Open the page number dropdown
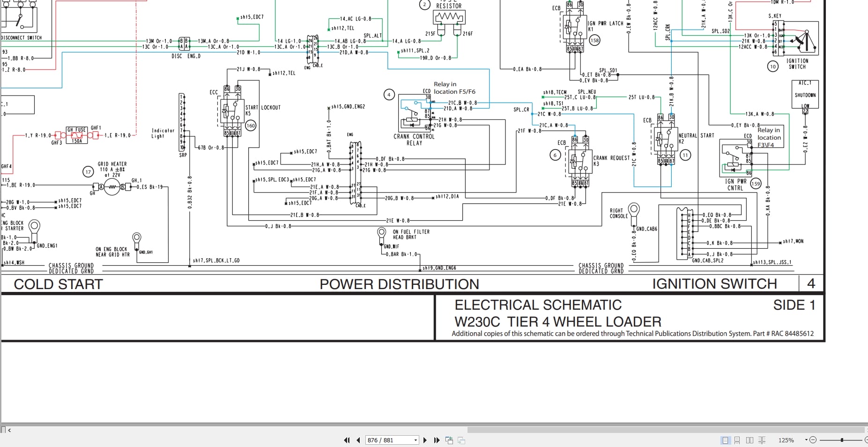Screen dimensions: 868x447 [x=415, y=440]
